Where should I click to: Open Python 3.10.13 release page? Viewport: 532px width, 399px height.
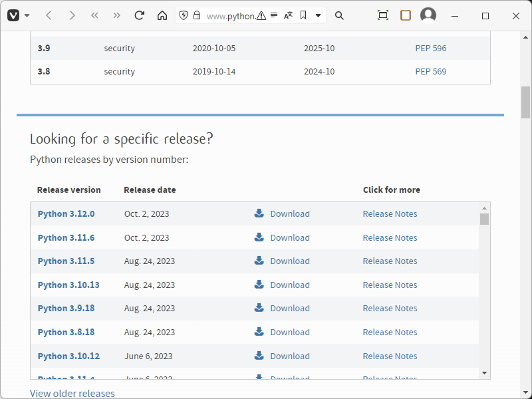[68, 285]
